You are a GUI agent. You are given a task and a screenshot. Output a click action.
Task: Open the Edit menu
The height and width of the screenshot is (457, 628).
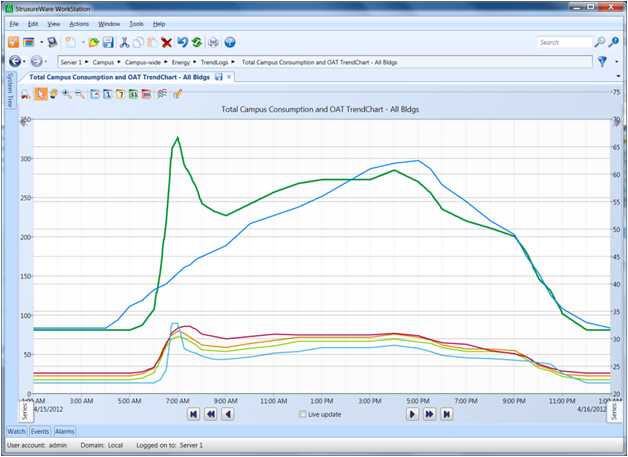(x=33, y=24)
